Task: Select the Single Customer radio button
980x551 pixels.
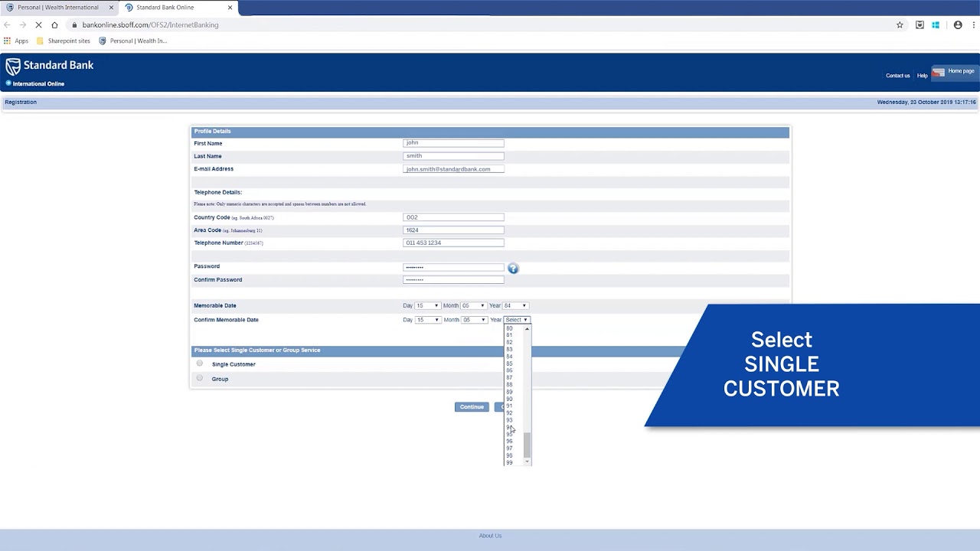Action: coord(200,364)
